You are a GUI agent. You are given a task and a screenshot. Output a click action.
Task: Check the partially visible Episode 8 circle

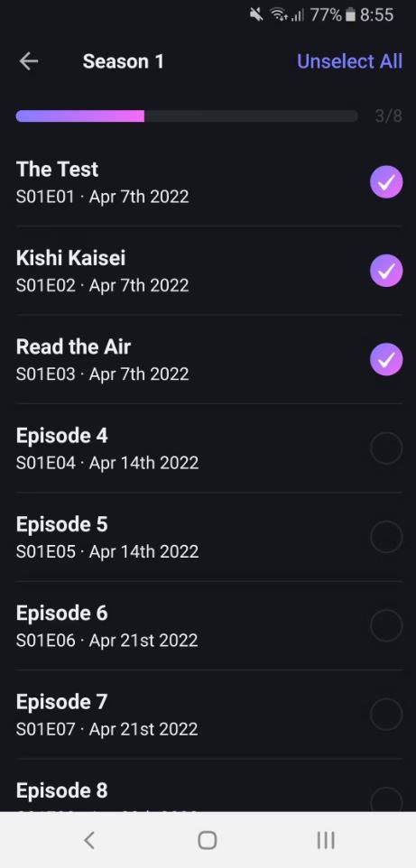pos(386,799)
